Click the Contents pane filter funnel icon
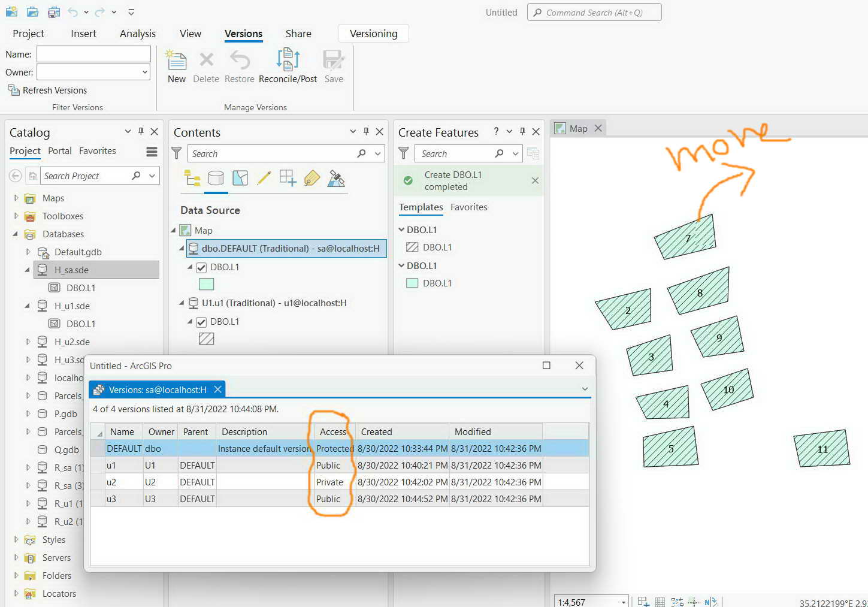868x607 pixels. [177, 153]
